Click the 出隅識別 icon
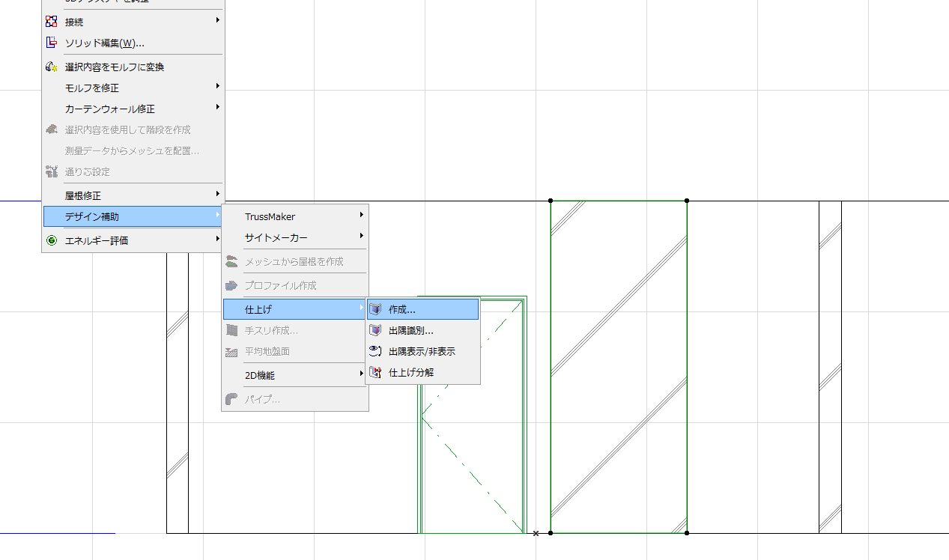 375,330
